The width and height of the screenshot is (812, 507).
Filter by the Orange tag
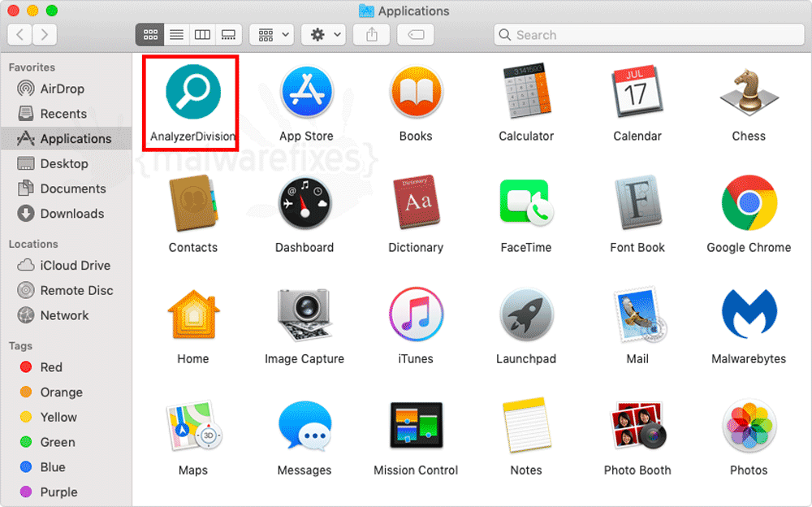66,392
